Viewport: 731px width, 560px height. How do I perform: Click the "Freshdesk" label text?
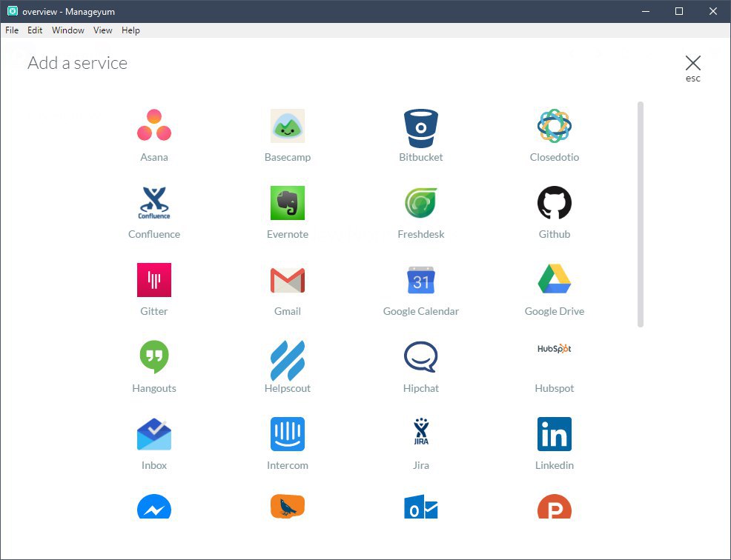click(420, 234)
